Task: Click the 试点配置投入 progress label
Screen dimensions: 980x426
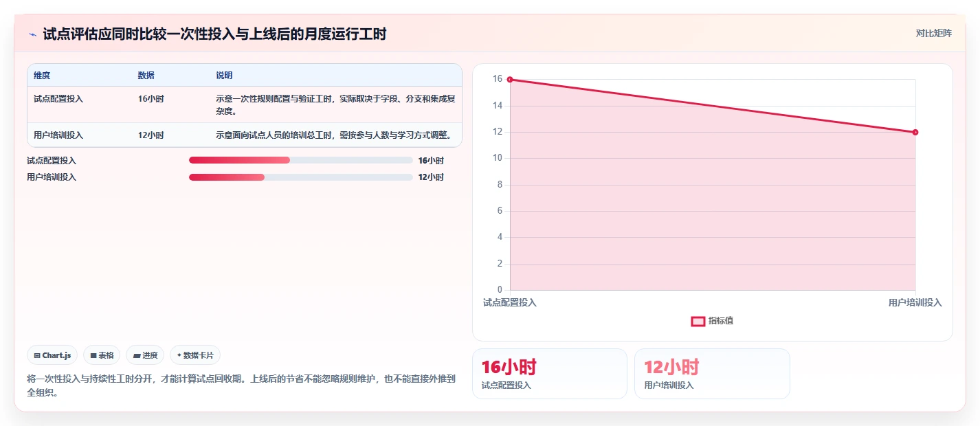Action: click(52, 160)
